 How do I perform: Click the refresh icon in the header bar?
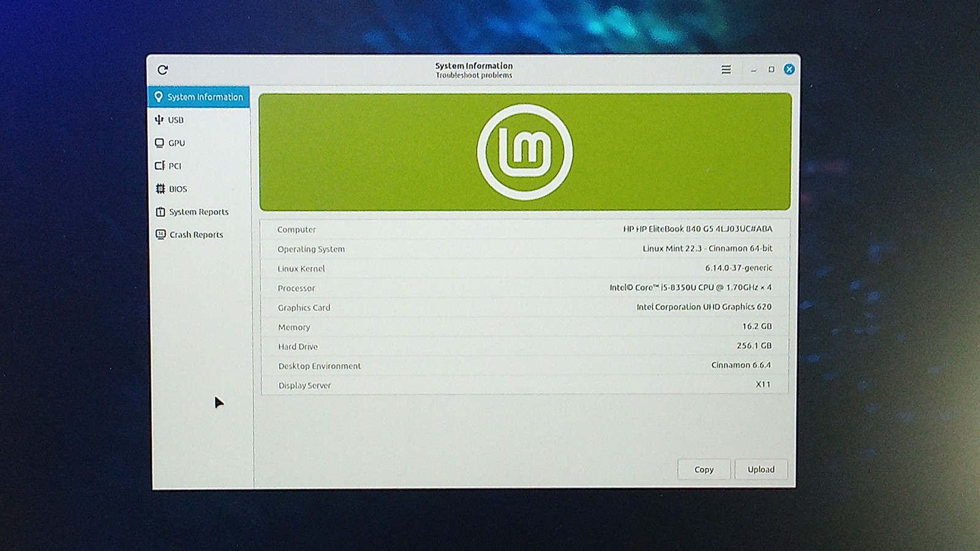coord(162,70)
